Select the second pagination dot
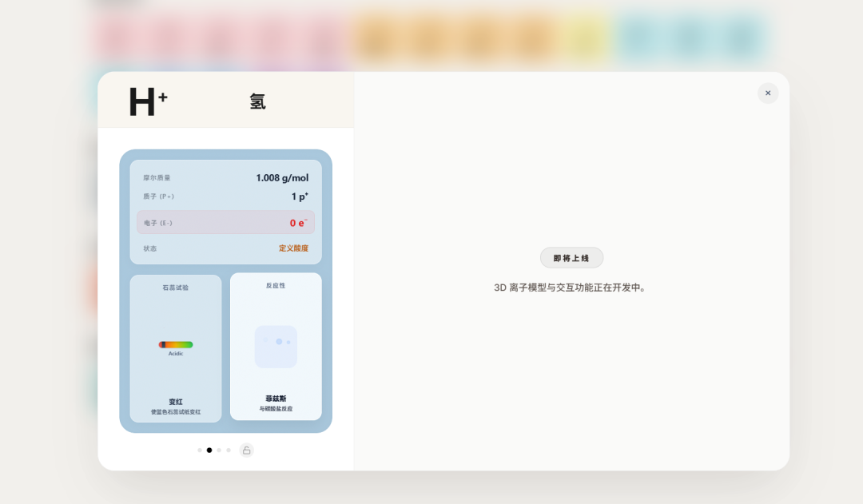This screenshot has height=504, width=863. click(209, 450)
